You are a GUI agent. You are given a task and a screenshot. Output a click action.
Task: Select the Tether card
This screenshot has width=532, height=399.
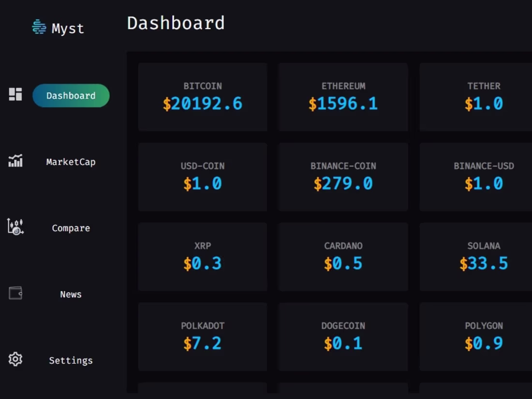[484, 96]
